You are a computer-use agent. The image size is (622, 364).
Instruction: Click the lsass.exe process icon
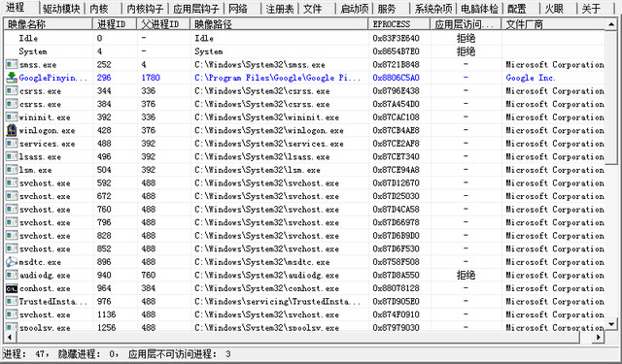tap(12, 156)
